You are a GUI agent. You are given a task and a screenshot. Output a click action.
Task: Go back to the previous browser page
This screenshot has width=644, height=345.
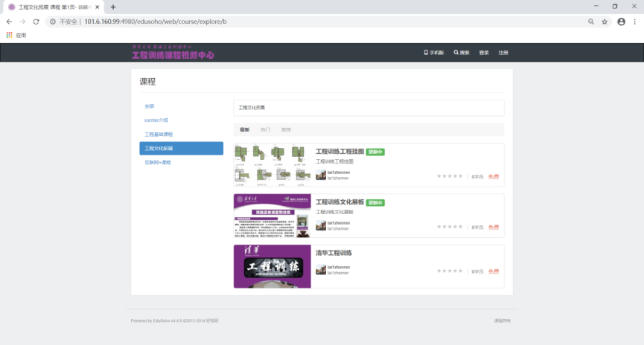click(9, 22)
